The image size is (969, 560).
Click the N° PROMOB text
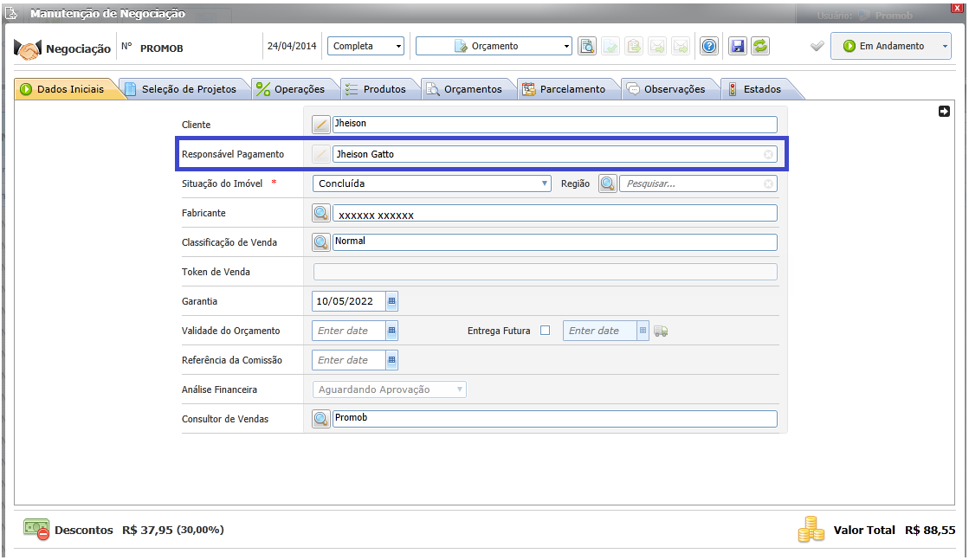152,48
